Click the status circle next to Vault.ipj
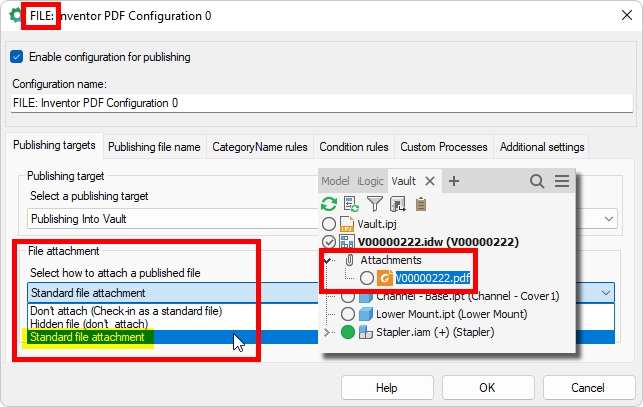This screenshot has height=407, width=643. tap(329, 224)
